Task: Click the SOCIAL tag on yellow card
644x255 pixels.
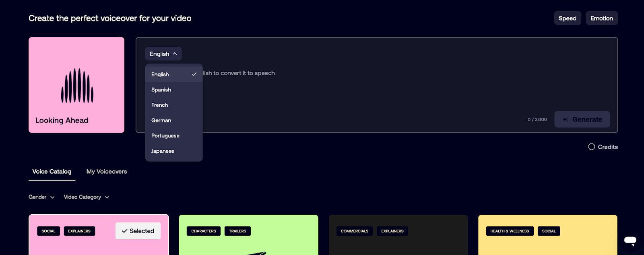Action: click(549, 231)
